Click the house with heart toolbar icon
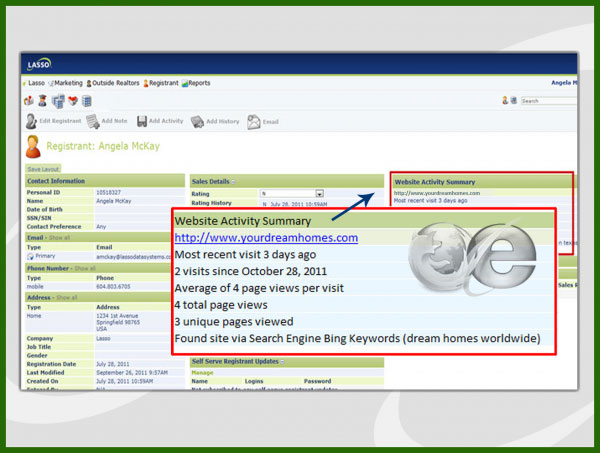 pyautogui.click(x=73, y=101)
